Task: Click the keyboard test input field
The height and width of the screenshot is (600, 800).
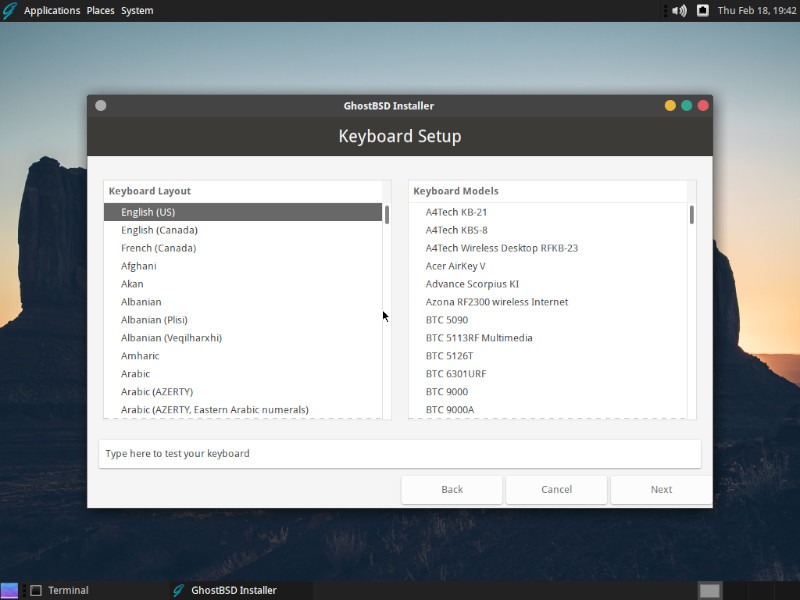Action: pyautogui.click(x=399, y=453)
